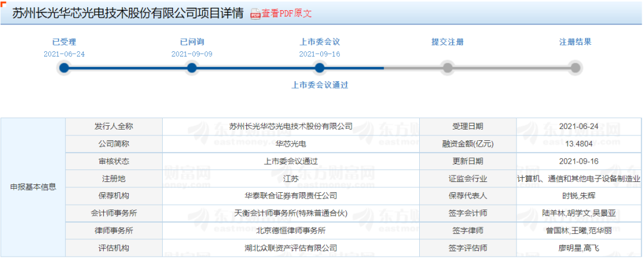Click the 13.4804 amount cell
Screen dimensions: 644x259
[579, 144]
